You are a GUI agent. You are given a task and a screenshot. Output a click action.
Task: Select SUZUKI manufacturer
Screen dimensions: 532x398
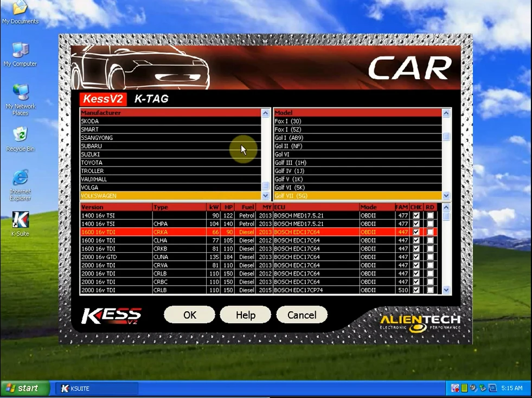170,155
